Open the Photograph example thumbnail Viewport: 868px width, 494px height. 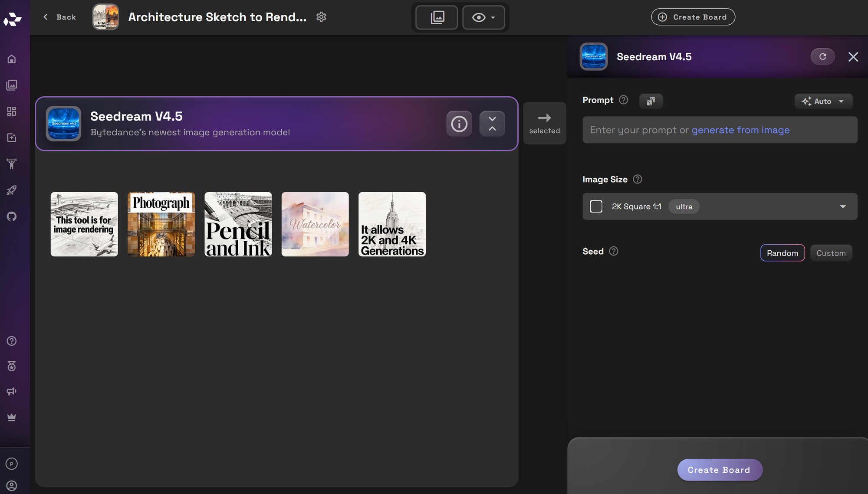pos(161,224)
